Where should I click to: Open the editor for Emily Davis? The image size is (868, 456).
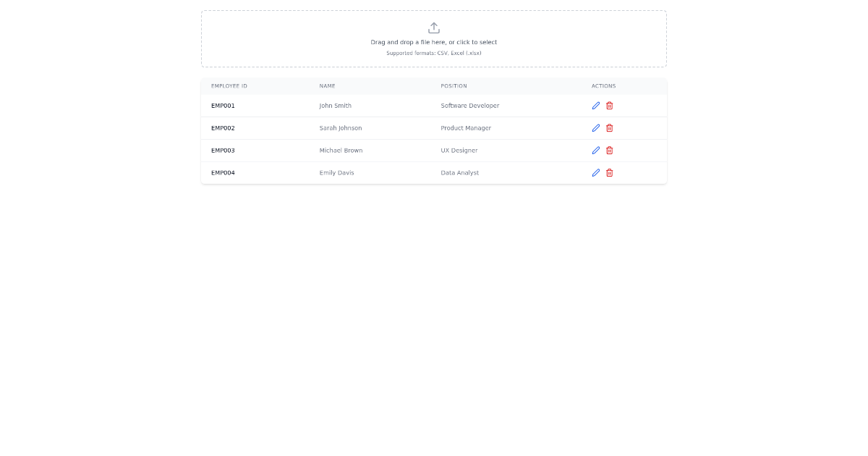[x=596, y=173]
